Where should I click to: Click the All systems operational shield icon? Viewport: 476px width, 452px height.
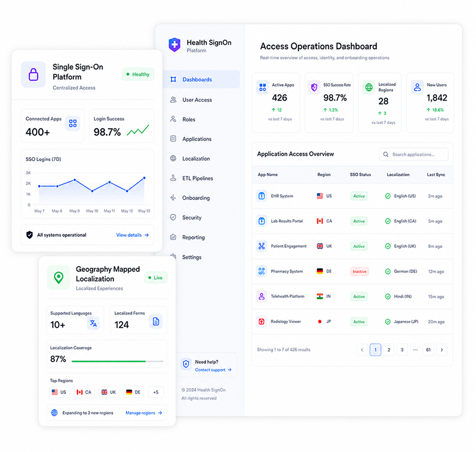[x=30, y=235]
